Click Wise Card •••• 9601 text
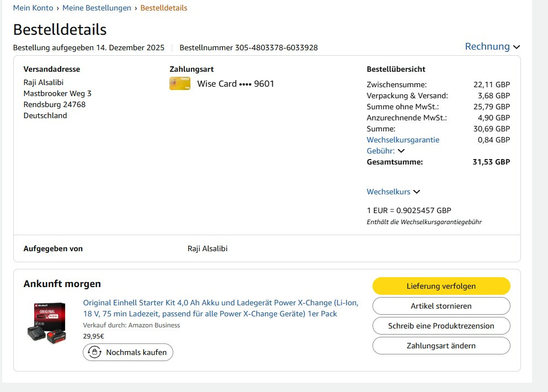This screenshot has height=392, width=548. pos(236,83)
